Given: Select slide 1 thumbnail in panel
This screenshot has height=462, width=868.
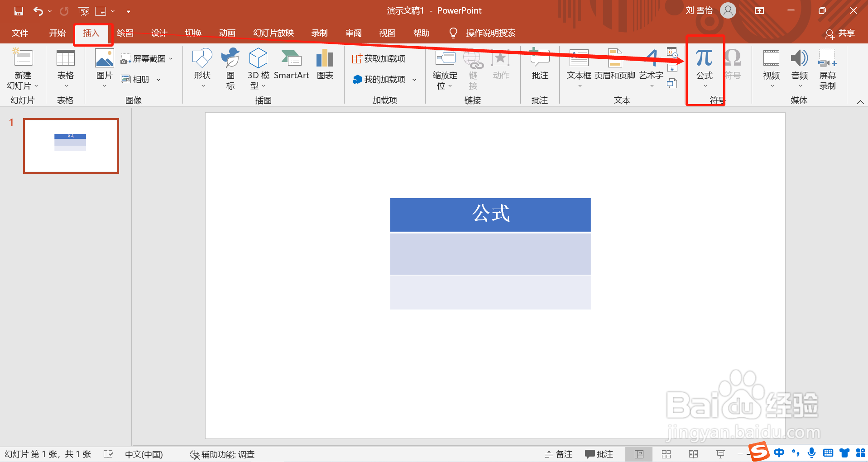Looking at the screenshot, I should click(71, 146).
